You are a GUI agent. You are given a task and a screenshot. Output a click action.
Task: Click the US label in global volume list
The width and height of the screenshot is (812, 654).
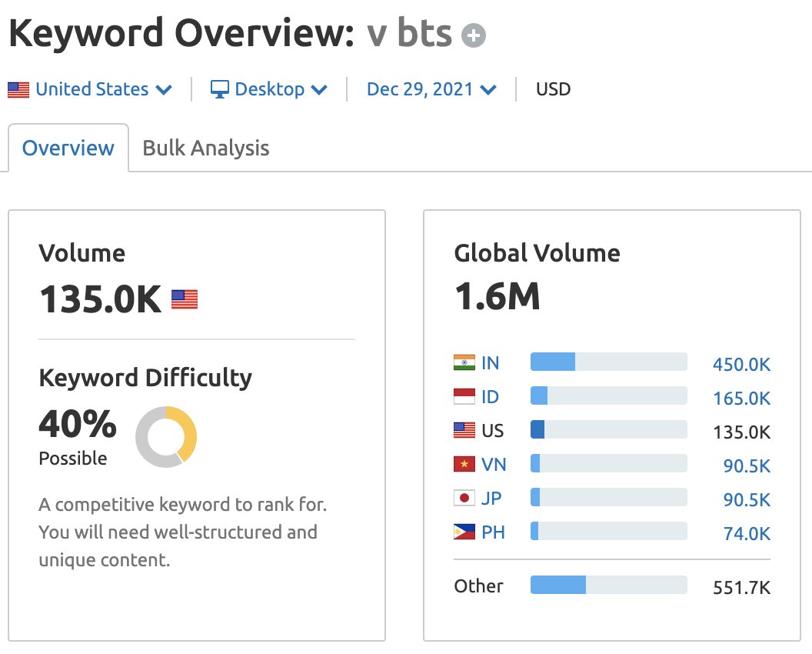[492, 431]
